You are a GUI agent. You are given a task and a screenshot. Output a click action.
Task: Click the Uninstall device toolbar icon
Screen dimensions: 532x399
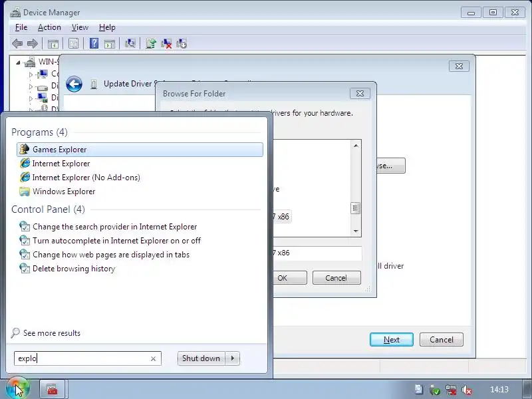pos(166,43)
